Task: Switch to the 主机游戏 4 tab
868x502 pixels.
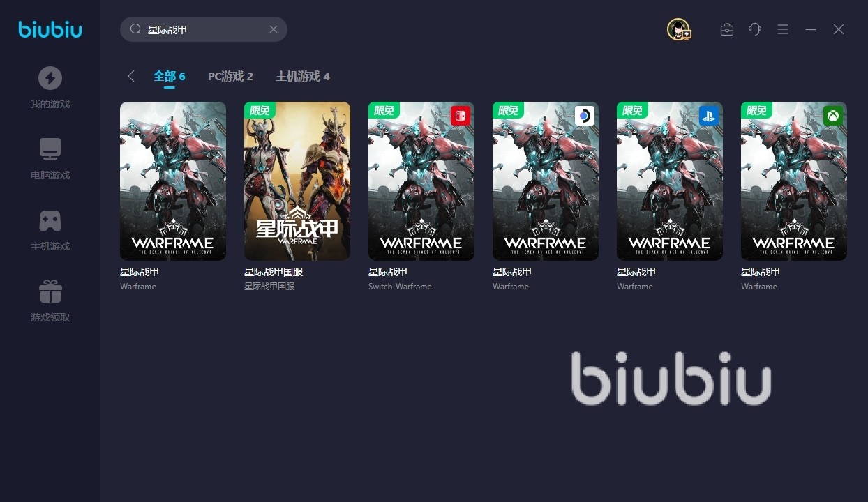Action: [x=303, y=76]
